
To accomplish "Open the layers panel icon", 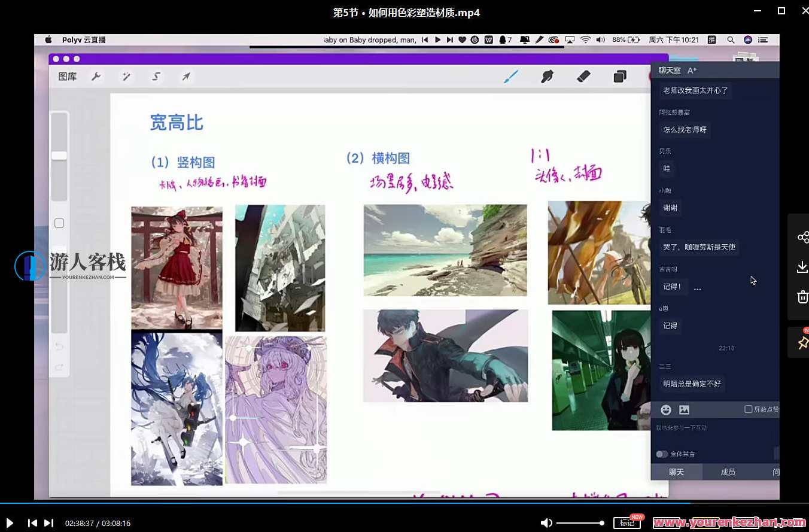I will [620, 77].
